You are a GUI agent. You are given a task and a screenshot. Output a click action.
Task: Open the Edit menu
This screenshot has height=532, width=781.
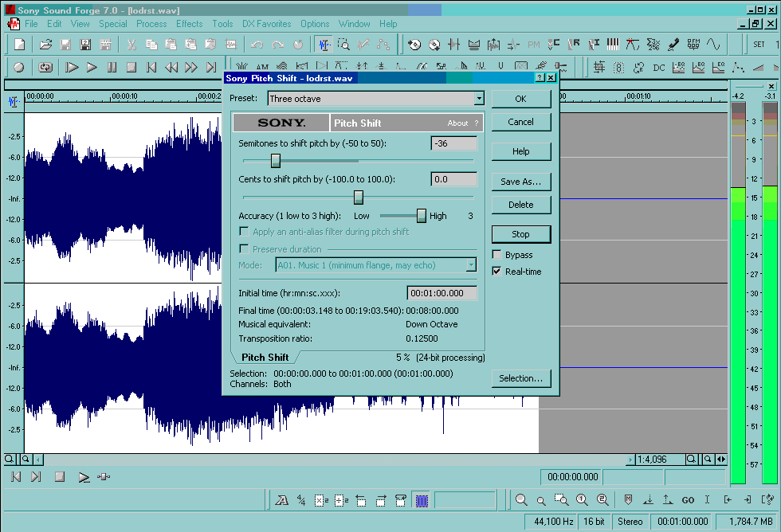tap(54, 24)
